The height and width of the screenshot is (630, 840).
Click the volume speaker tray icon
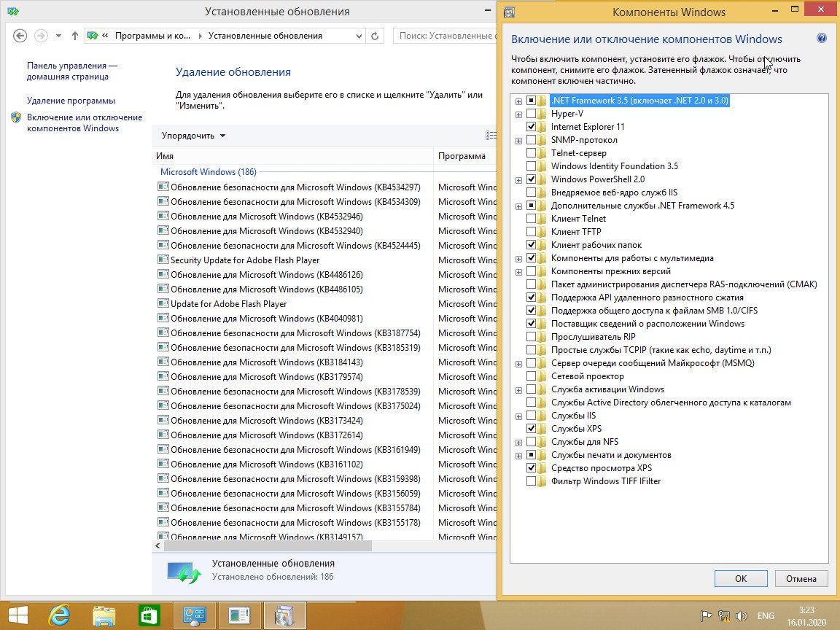(742, 615)
